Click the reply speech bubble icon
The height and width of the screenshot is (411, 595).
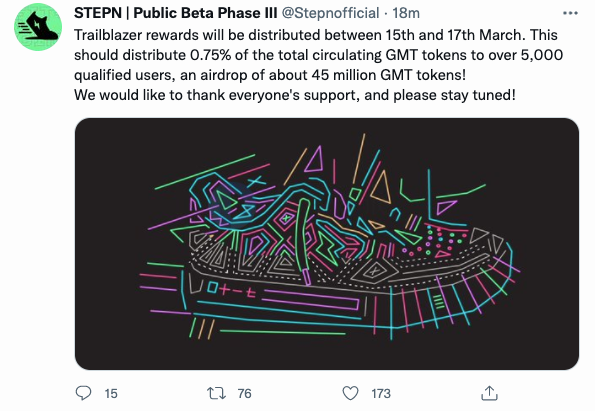tap(83, 393)
